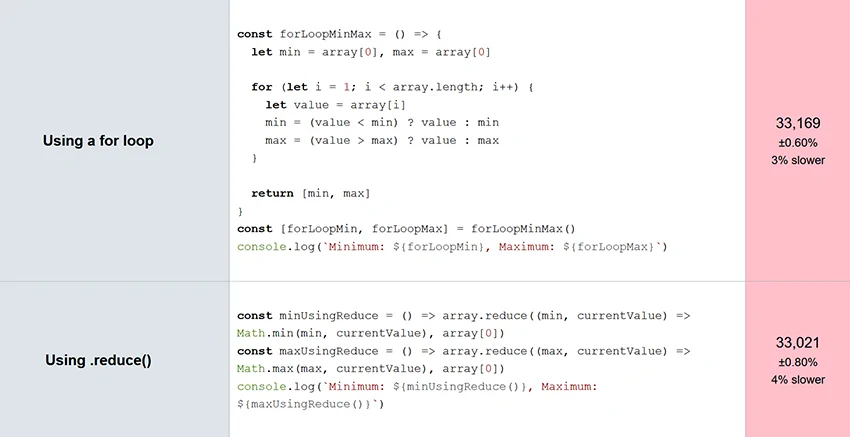Click the "Math.min(min, currentValue)" line
Screen dimensions: 850x437
pos(371,333)
